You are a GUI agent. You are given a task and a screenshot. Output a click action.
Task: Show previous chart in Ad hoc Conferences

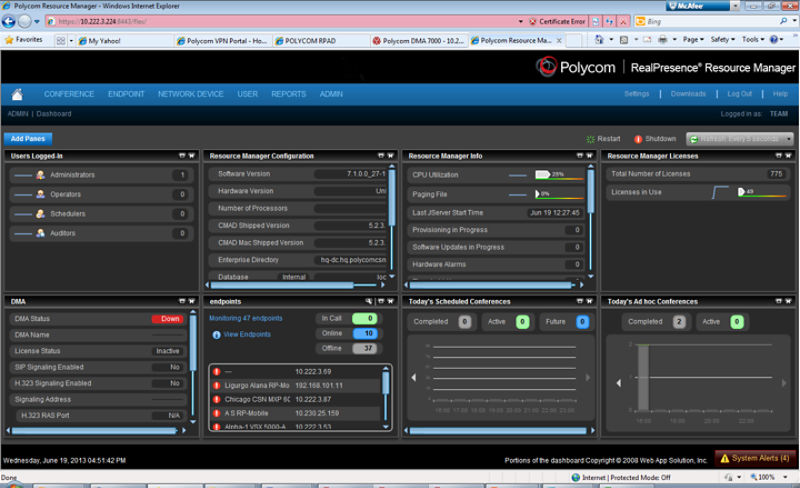618,383
